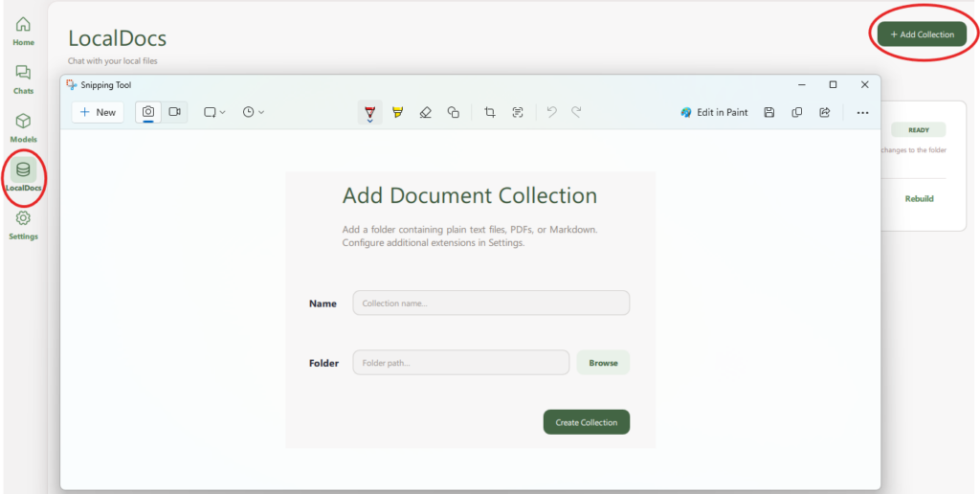Screen dimensions: 980x494
Task: Save the snip with the floppy disk icon
Action: click(769, 112)
